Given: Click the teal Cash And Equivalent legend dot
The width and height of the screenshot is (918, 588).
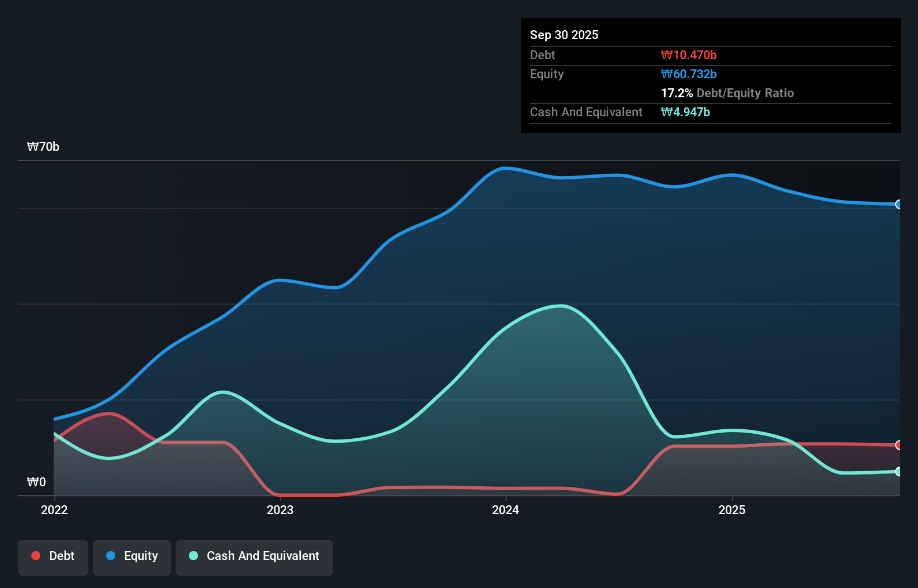Looking at the screenshot, I should pos(193,556).
